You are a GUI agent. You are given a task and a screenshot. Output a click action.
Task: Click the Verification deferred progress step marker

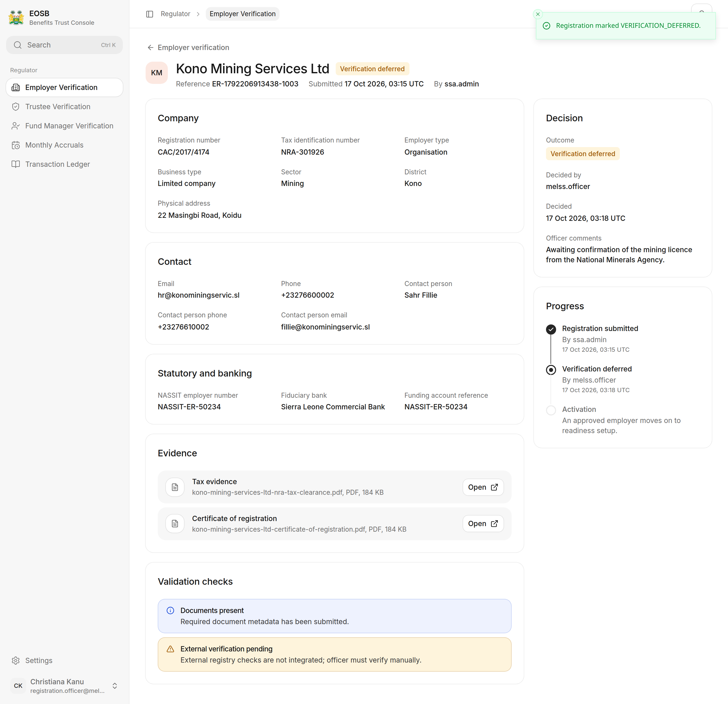551,370
